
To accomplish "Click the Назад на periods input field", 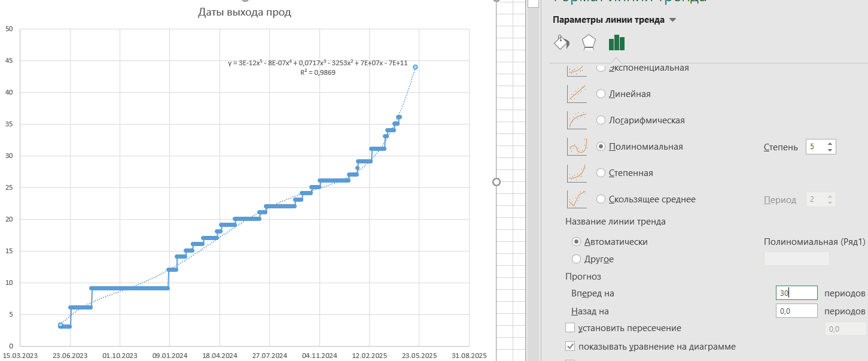I will [x=796, y=311].
